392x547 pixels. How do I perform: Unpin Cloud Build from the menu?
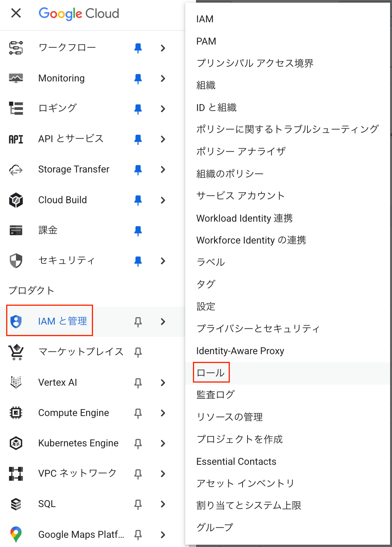[x=138, y=200]
